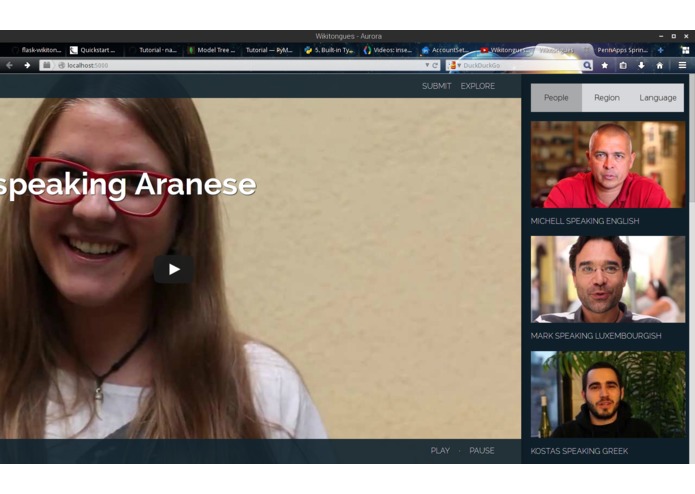Image resolution: width=695 pixels, height=494 pixels.
Task: Switch to the 5. Built-in Ty... tab
Action: [329, 50]
